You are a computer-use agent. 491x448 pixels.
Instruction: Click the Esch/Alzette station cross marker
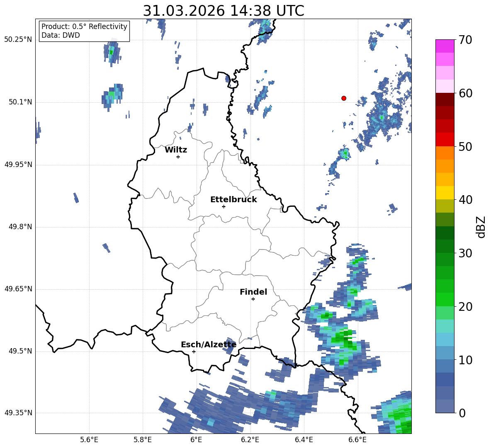(194, 351)
